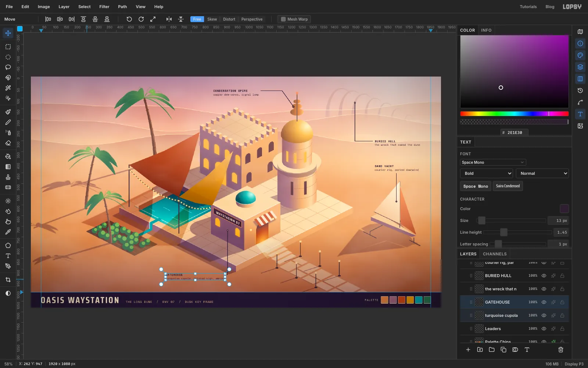This screenshot has height=368, width=588.
Task: Open the Normal font style dropdown
Action: point(542,173)
